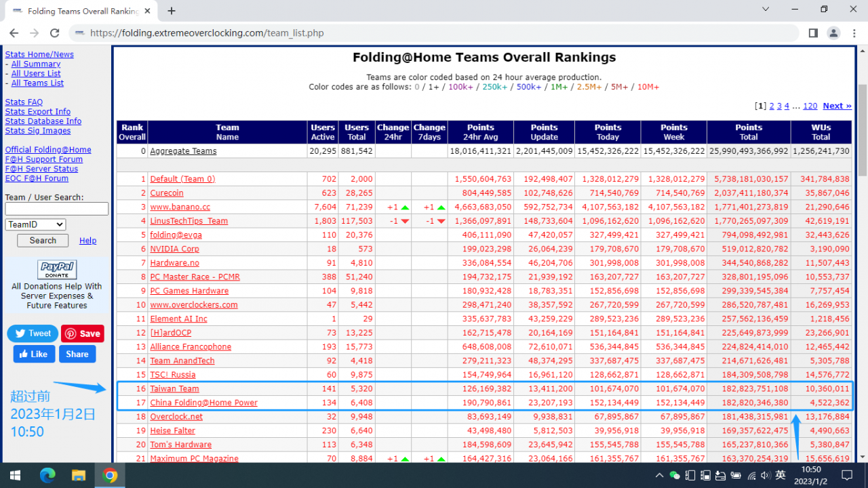Click the Next » pagination link
The height and width of the screenshot is (488, 868).
[837, 106]
